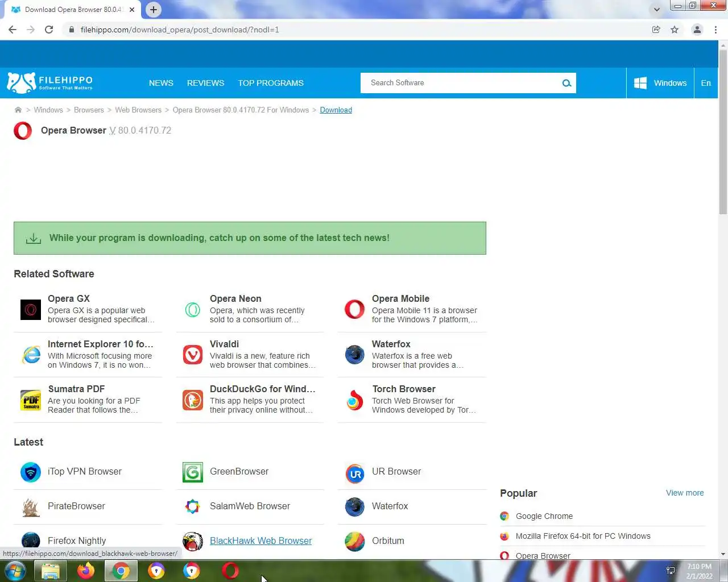This screenshot has width=728, height=582.
Task: Click the Torch Browser icon
Action: coord(355,400)
